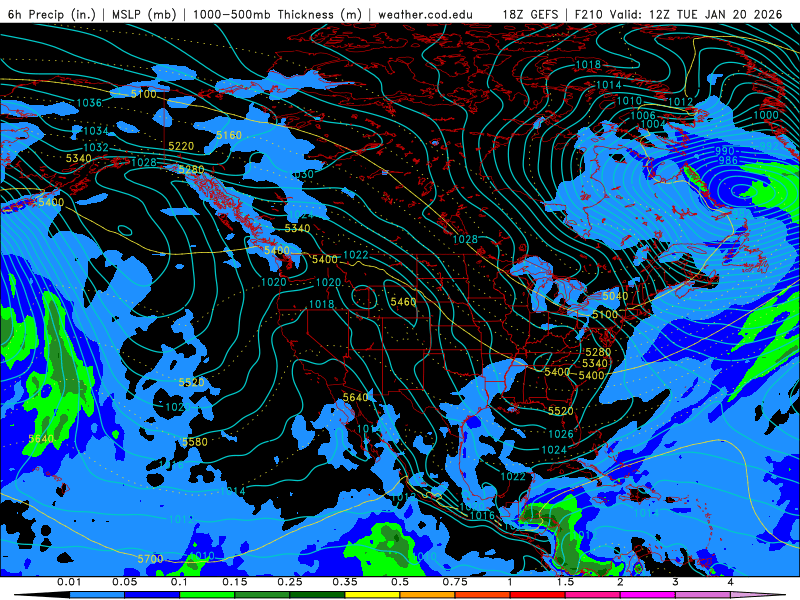Click the 5040 thickness contour label

615,296
